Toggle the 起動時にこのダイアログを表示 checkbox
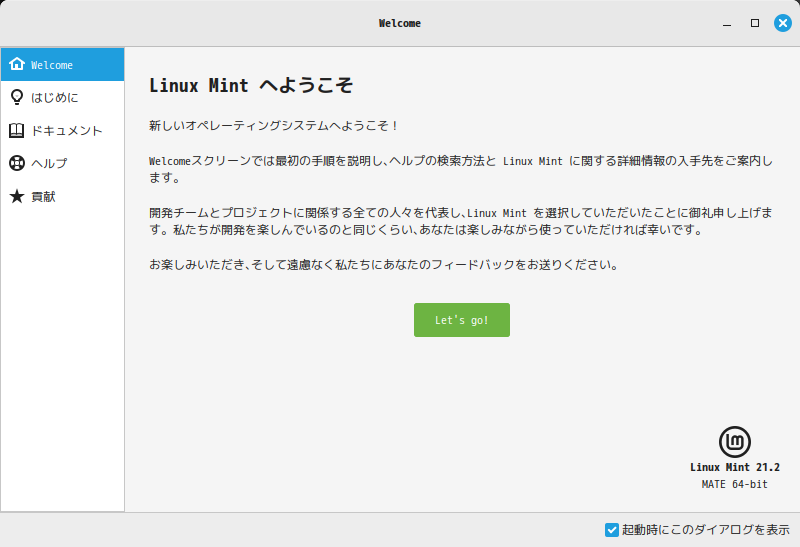Viewport: 800px width, 547px height. click(611, 530)
